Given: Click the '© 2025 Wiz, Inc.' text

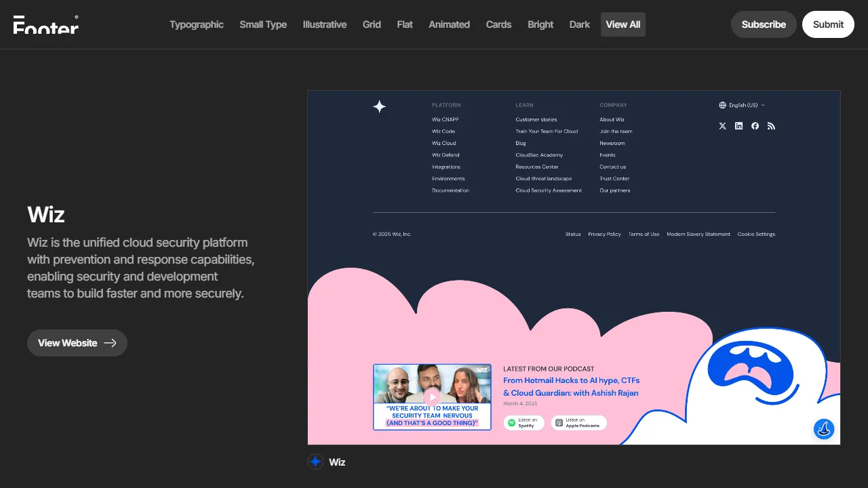Looking at the screenshot, I should 392,235.
